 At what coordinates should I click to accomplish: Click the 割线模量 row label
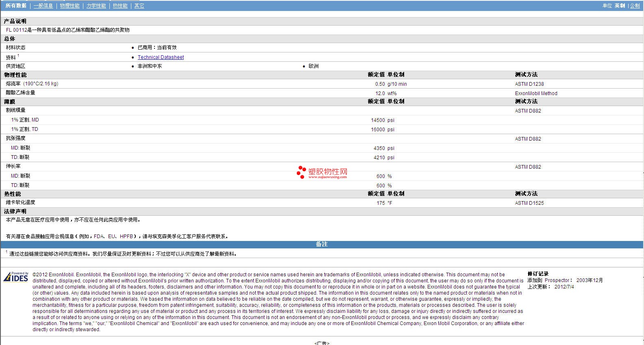click(15, 110)
